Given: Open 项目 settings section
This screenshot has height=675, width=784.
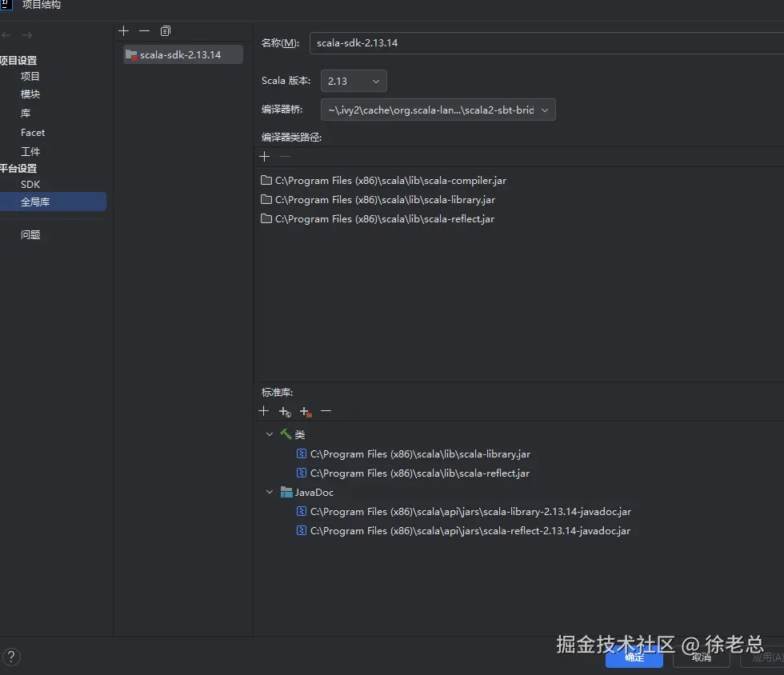Looking at the screenshot, I should (30, 76).
